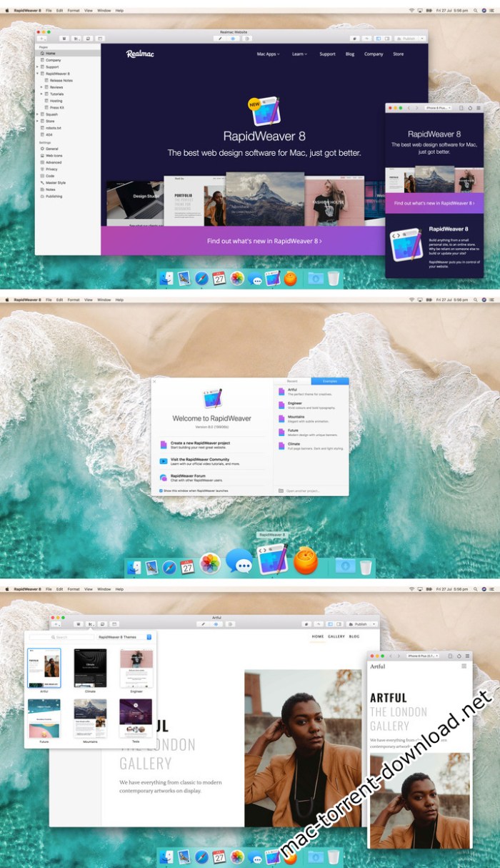Viewport: 500px width, 868px height.
Task: Expand the Squash page in Realmac sidebar
Action: coord(38,114)
